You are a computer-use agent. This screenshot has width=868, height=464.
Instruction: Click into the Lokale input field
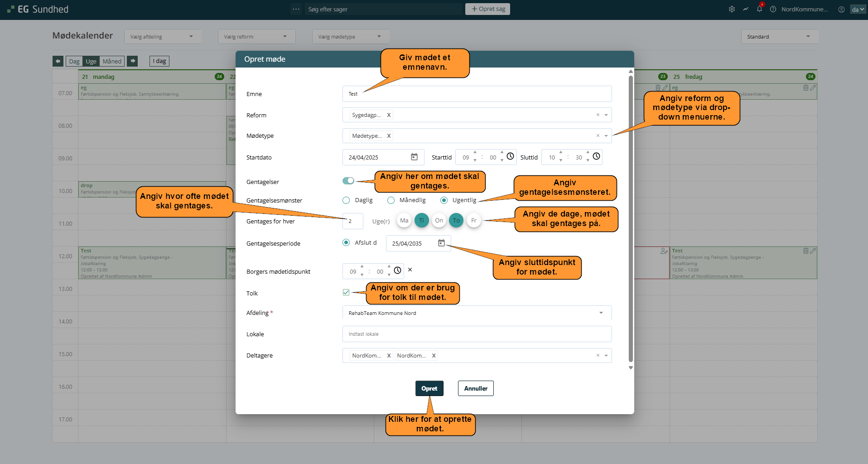coord(477,334)
